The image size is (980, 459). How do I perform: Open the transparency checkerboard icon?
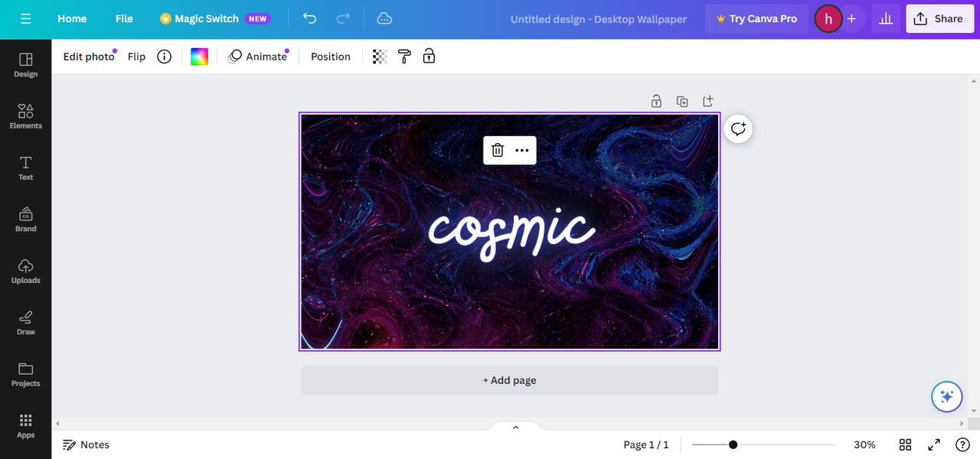(x=380, y=57)
